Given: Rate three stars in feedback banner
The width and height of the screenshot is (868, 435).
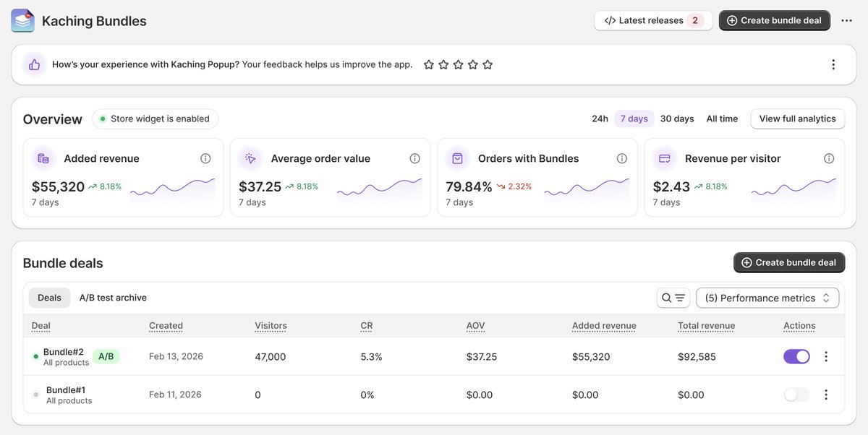Looking at the screenshot, I should coord(458,65).
